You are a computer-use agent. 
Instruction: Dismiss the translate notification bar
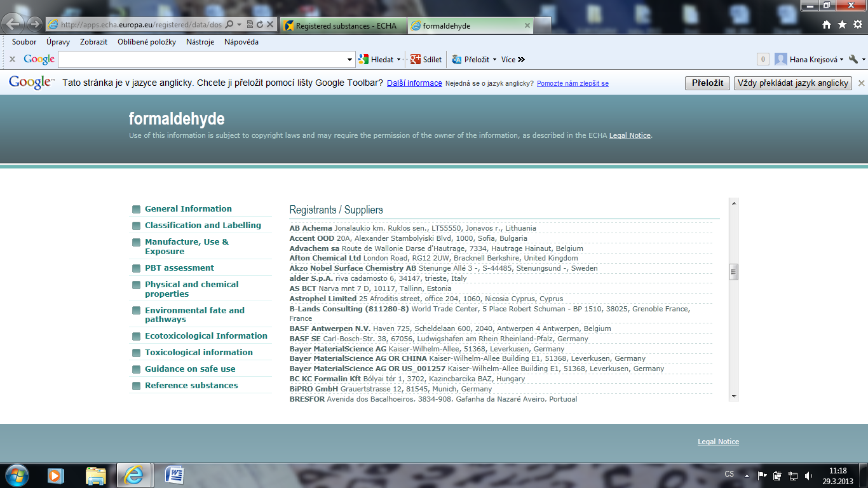861,83
